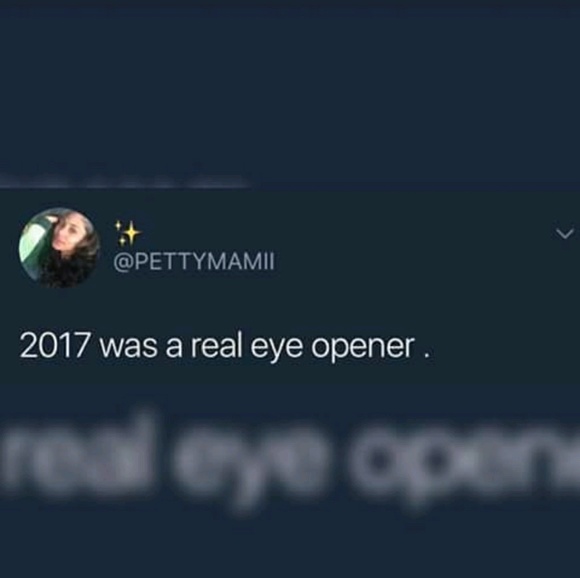Click the period ending the tweet

coord(427,356)
